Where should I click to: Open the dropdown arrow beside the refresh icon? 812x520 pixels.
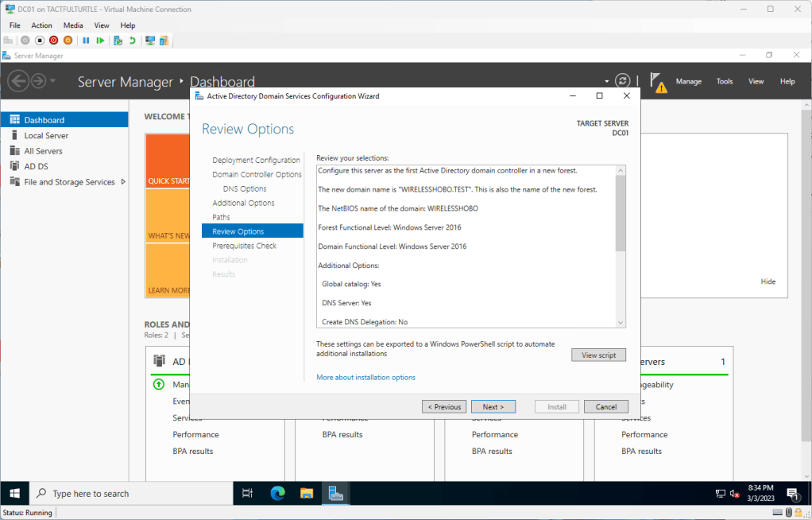tap(607, 81)
